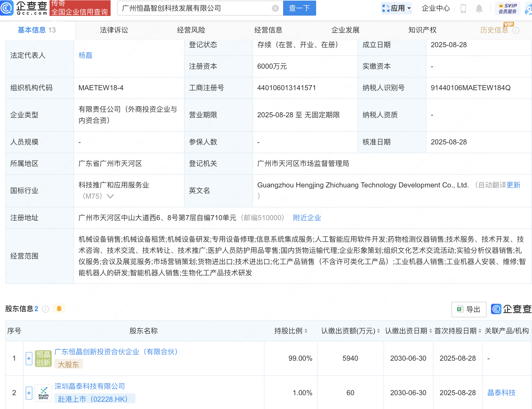Click the 科技推广和应用服务业 industry text
This screenshot has height=409, width=532.
coord(114,185)
